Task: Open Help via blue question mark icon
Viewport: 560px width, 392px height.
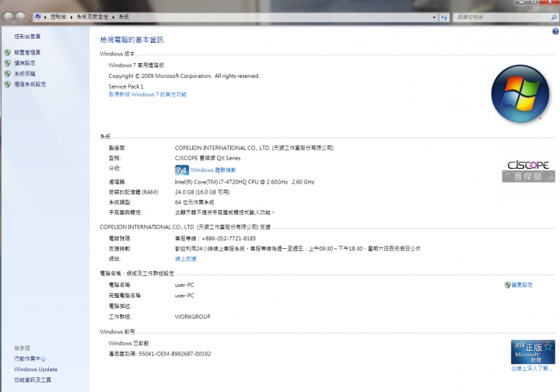Action: (x=555, y=31)
